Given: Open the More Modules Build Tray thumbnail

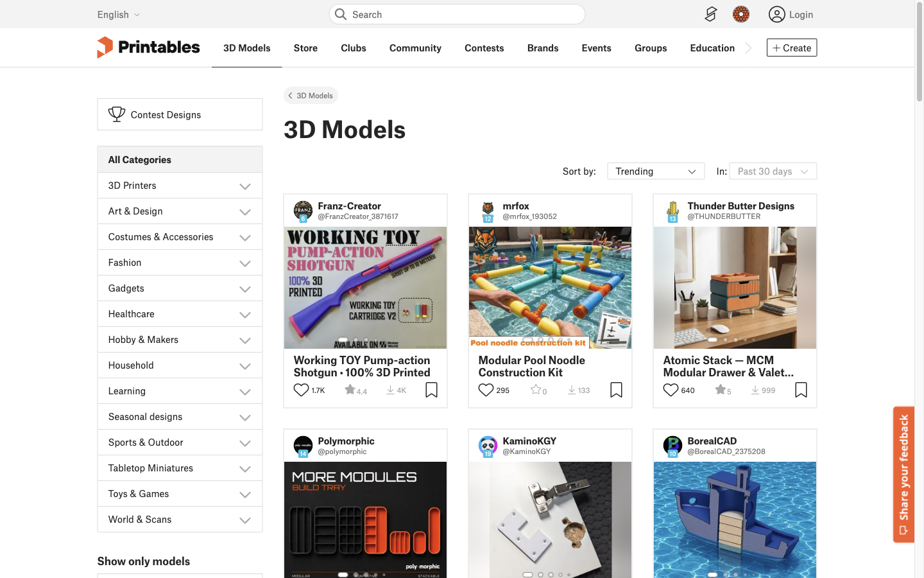Looking at the screenshot, I should [365, 520].
